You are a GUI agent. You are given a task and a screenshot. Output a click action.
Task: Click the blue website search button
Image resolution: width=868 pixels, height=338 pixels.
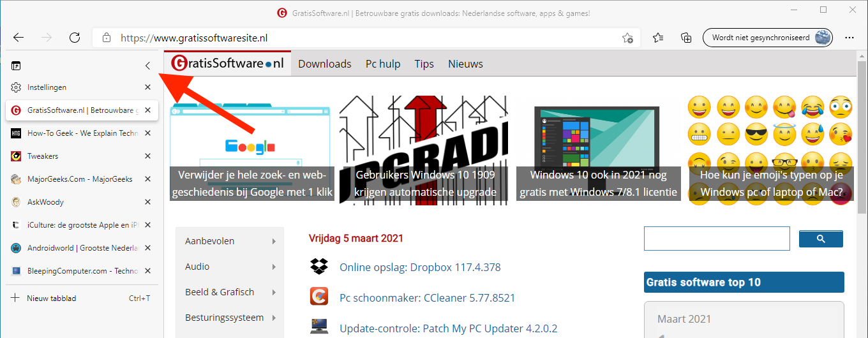pos(821,239)
